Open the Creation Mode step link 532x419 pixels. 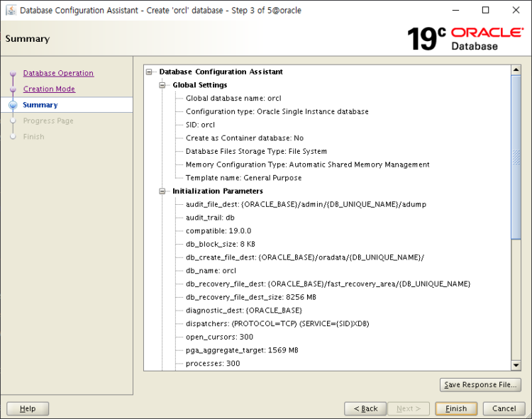(x=49, y=89)
